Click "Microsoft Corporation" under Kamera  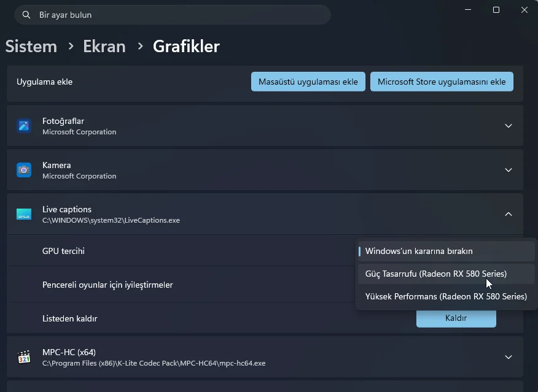(x=79, y=176)
